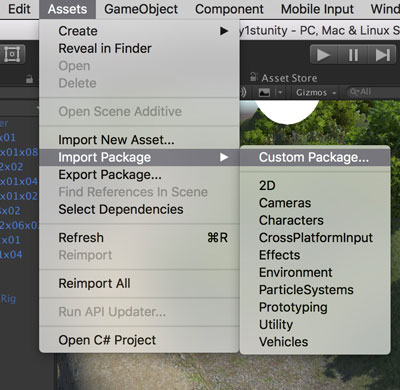Select the hierarchy item ending in Rig

(8, 299)
